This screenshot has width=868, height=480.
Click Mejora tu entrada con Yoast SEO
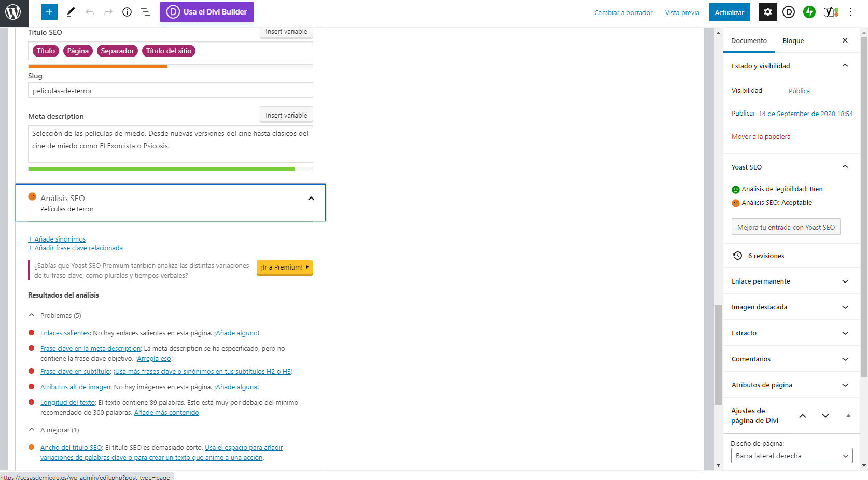(x=786, y=227)
